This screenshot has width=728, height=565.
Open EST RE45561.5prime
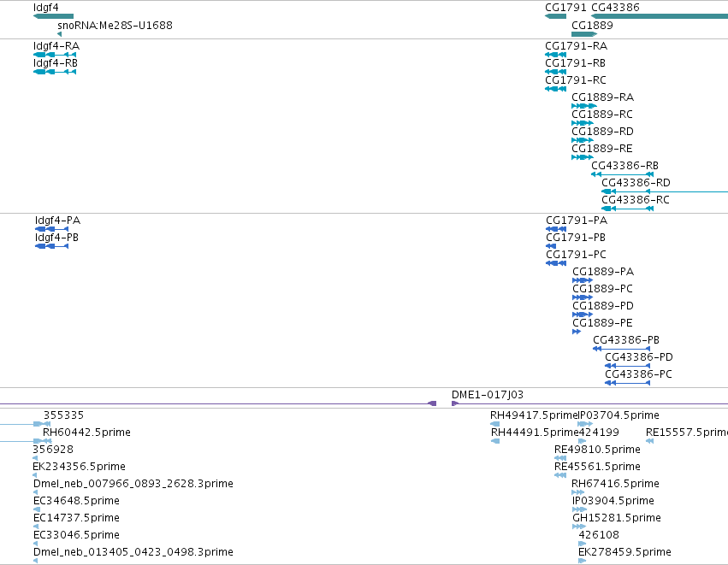click(597, 467)
